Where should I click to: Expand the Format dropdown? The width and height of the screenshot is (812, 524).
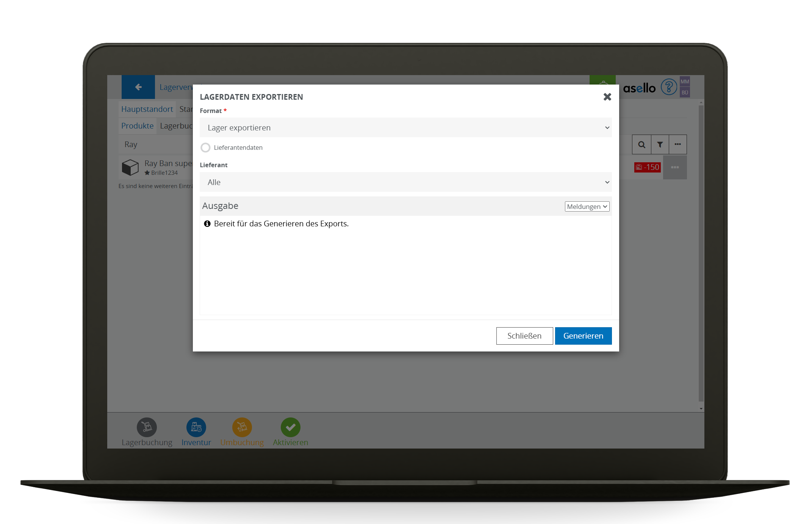click(x=405, y=128)
